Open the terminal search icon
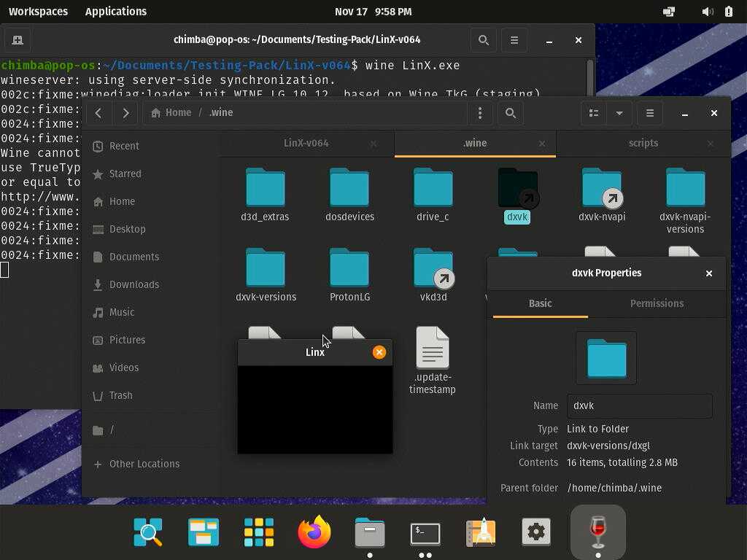 tap(484, 40)
